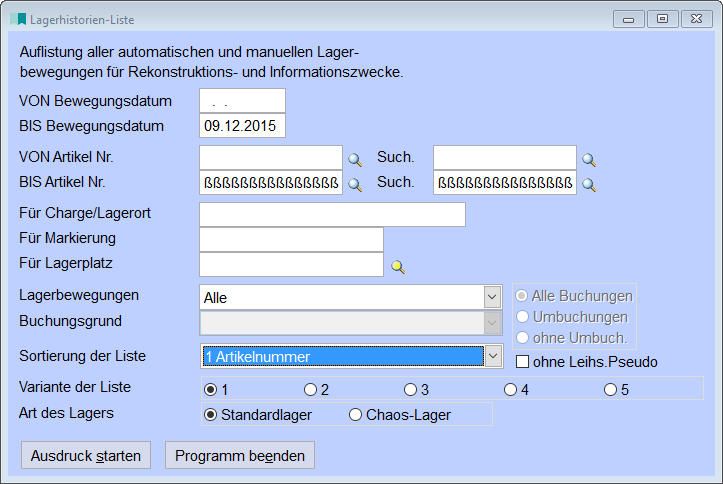Maximize the Lagerhistorien-Liste window
The image size is (723, 484).
coord(661,18)
